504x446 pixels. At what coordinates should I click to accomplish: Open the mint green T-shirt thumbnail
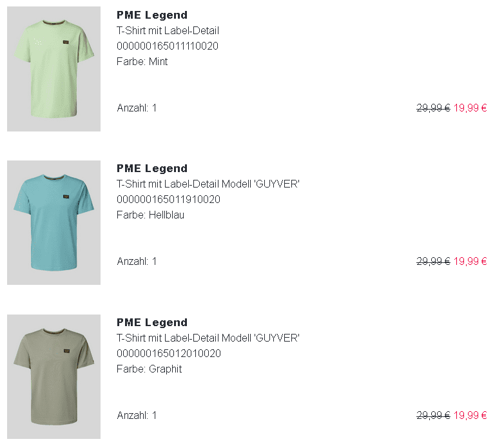click(x=53, y=69)
